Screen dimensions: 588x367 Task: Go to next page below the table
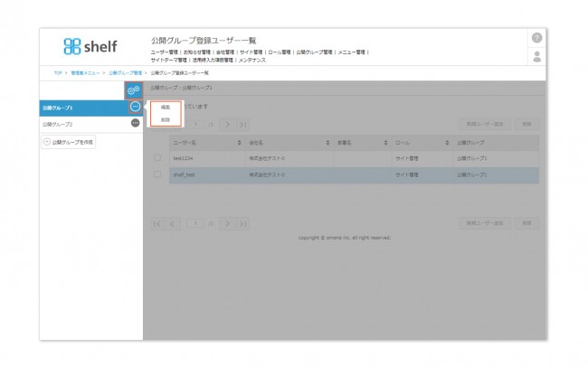tap(227, 224)
